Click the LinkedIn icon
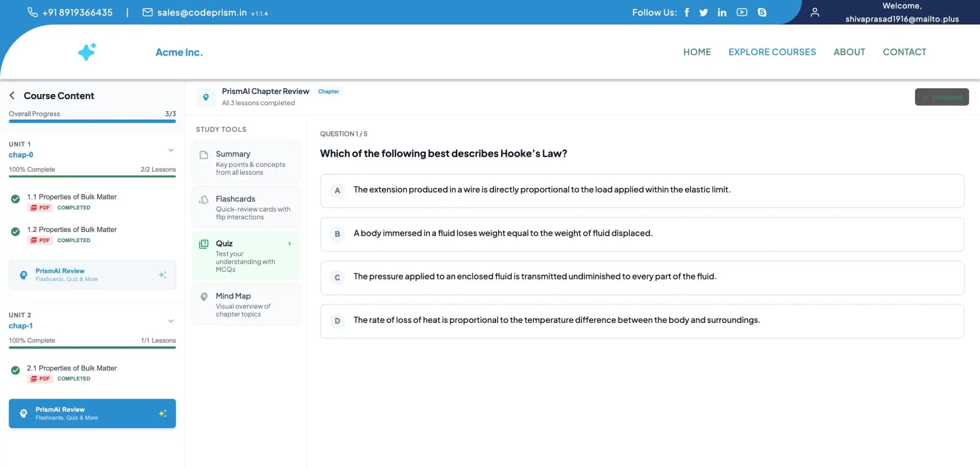The height and width of the screenshot is (468, 980). pos(722,12)
